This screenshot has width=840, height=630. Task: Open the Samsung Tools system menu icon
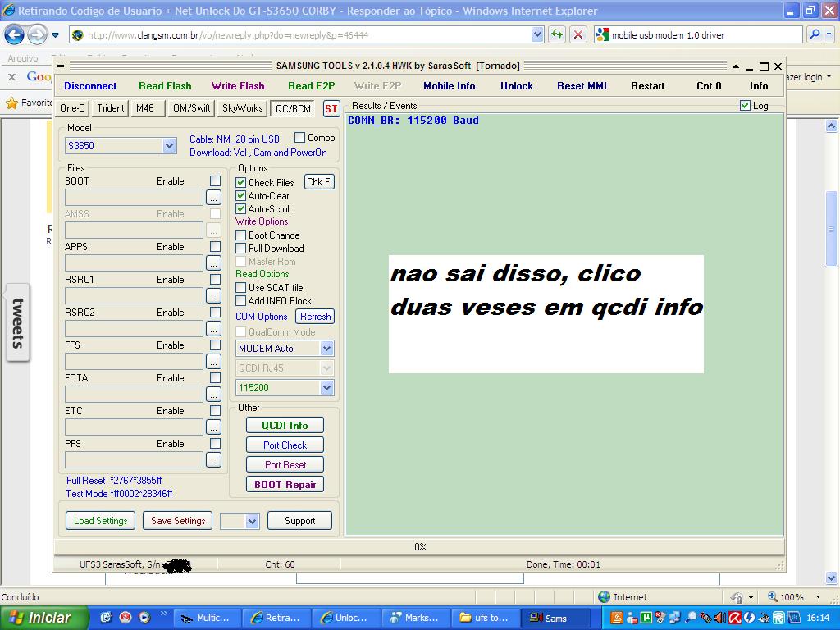61,66
